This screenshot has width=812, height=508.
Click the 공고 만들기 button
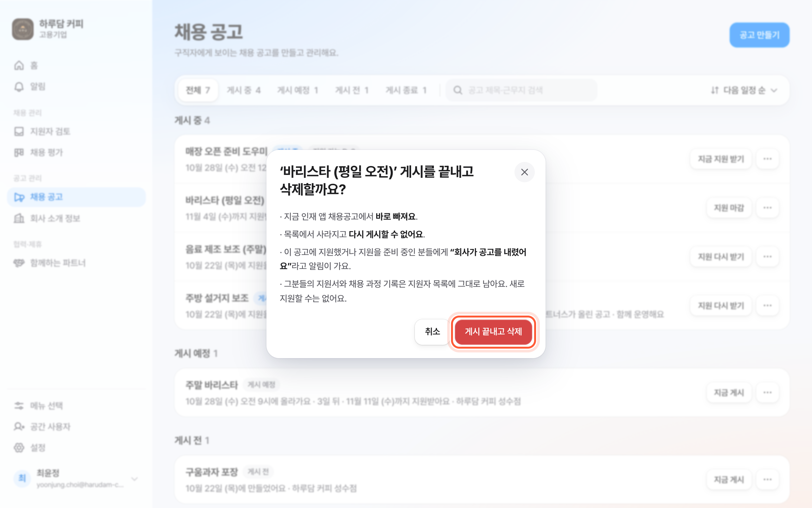coord(759,35)
